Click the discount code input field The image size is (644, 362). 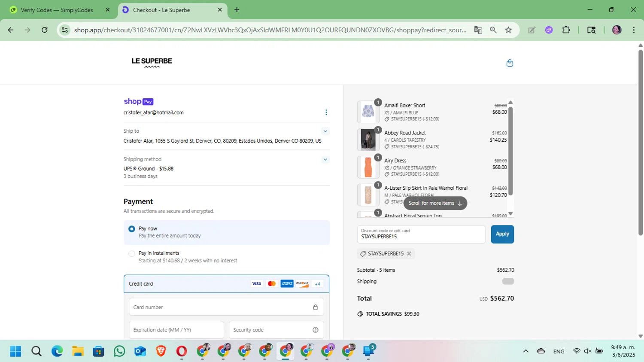(x=421, y=234)
